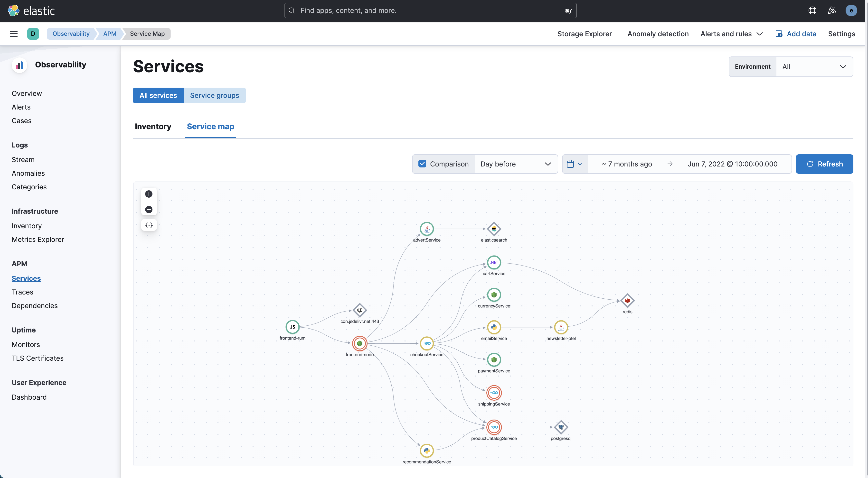Select the All services toggle
Viewport: 868px width, 478px height.
point(158,95)
